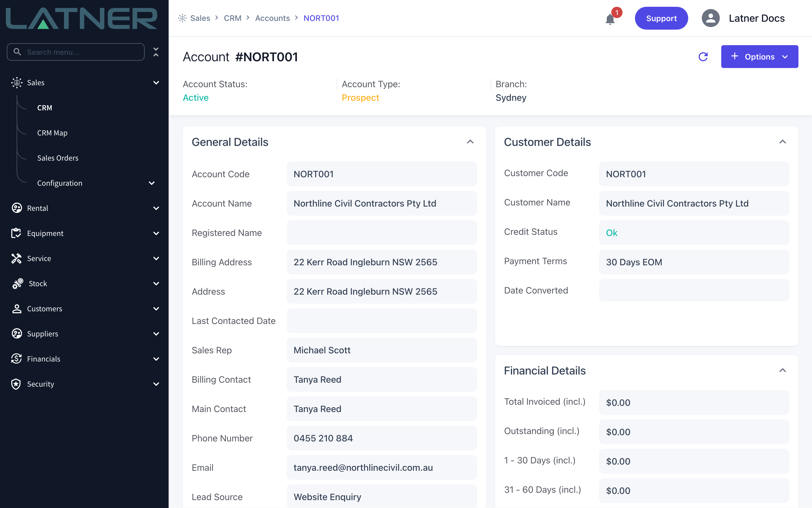Open Sales Orders in the sidebar
Screen dimensions: 812x508
point(58,158)
